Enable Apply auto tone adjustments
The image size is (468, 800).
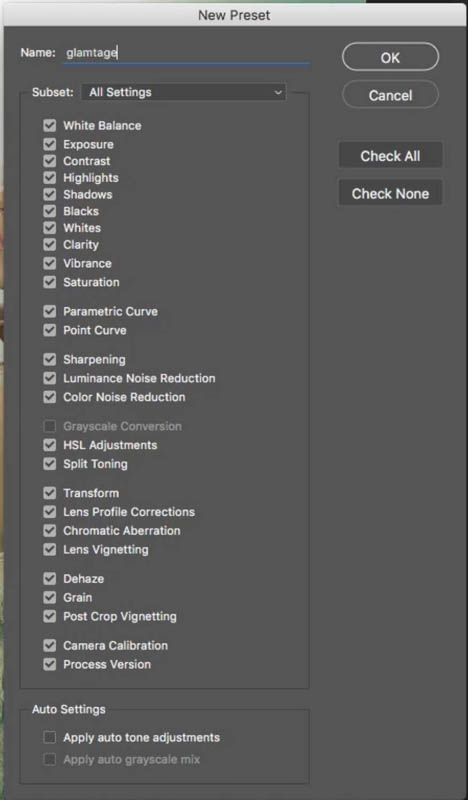(50, 737)
